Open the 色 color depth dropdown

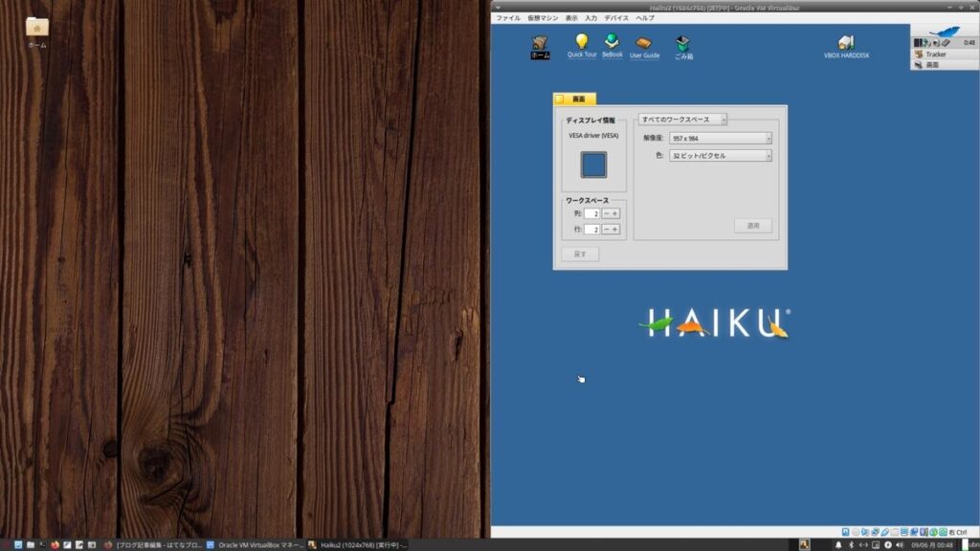tap(720, 156)
